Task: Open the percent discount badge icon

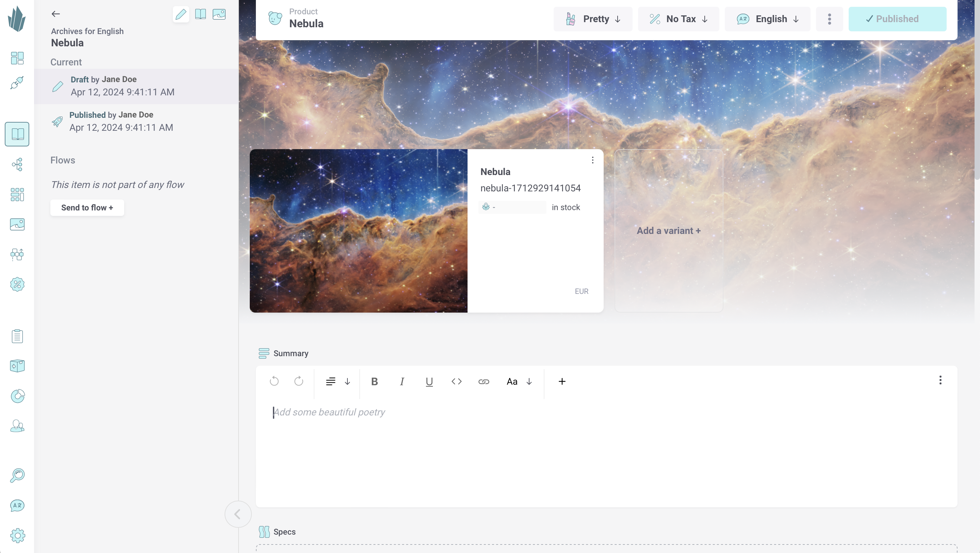Action: tap(17, 284)
